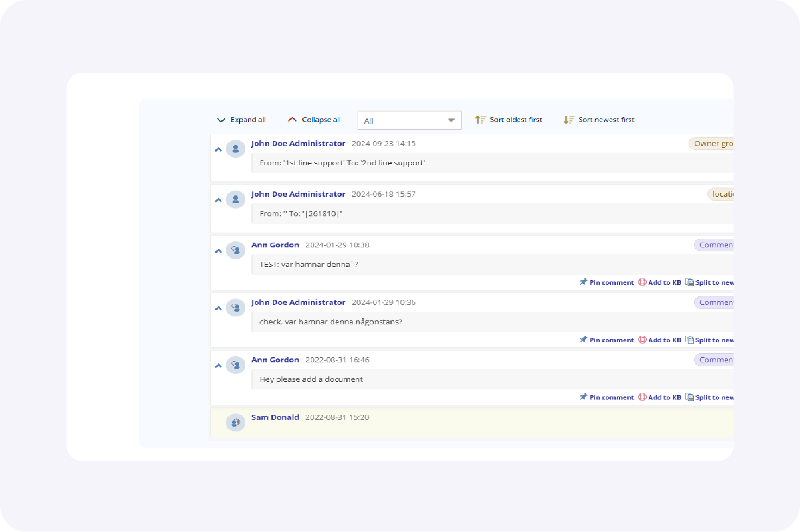Open Ann Gordon link dated 2022-08-31
Screen dimensions: 800x532
(275, 360)
